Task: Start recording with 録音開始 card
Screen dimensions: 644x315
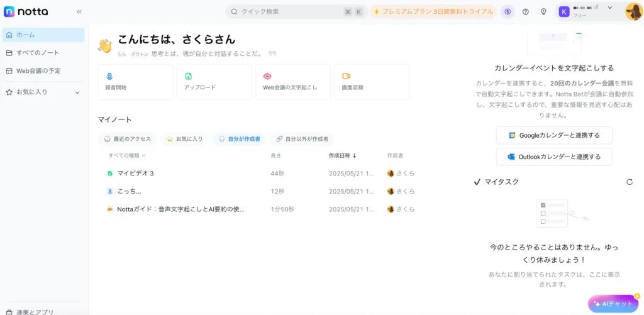Action: click(x=135, y=82)
